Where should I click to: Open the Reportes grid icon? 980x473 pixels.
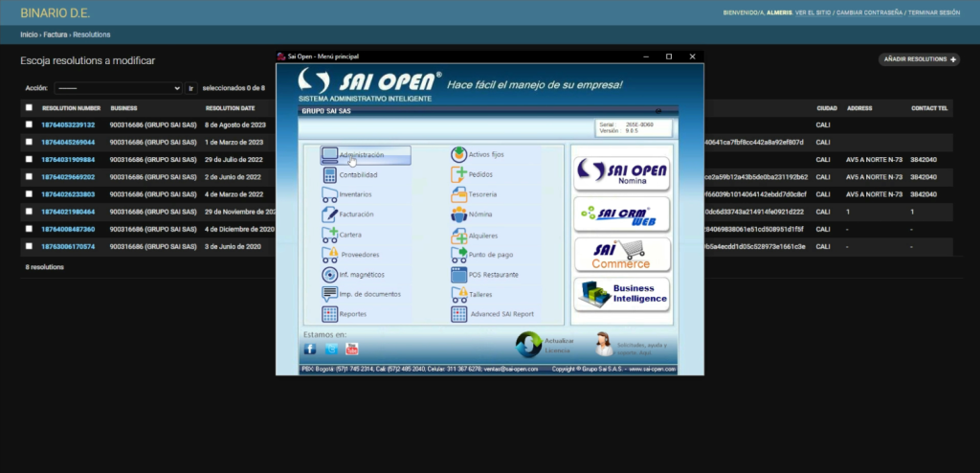tap(329, 314)
